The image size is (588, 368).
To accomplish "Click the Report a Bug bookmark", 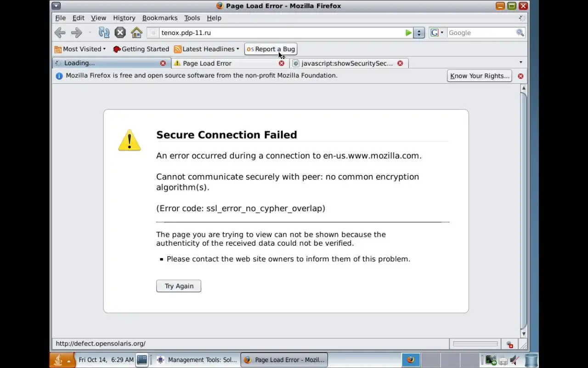I will pyautogui.click(x=271, y=49).
